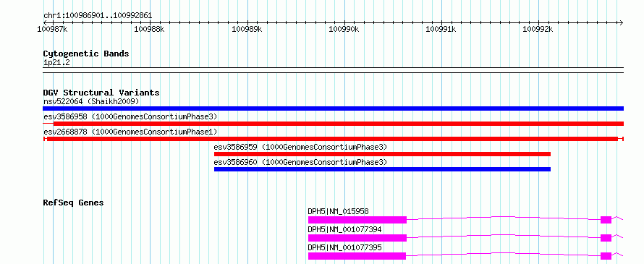Click the 1p21.2 cytogenetic band line

pos(334,70)
